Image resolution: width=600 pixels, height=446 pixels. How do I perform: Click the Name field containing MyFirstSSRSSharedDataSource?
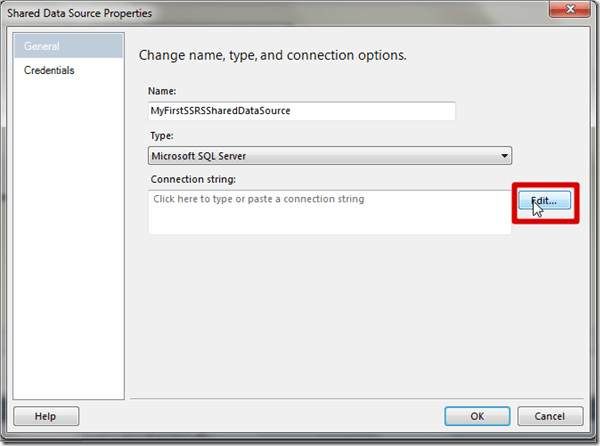click(x=301, y=111)
